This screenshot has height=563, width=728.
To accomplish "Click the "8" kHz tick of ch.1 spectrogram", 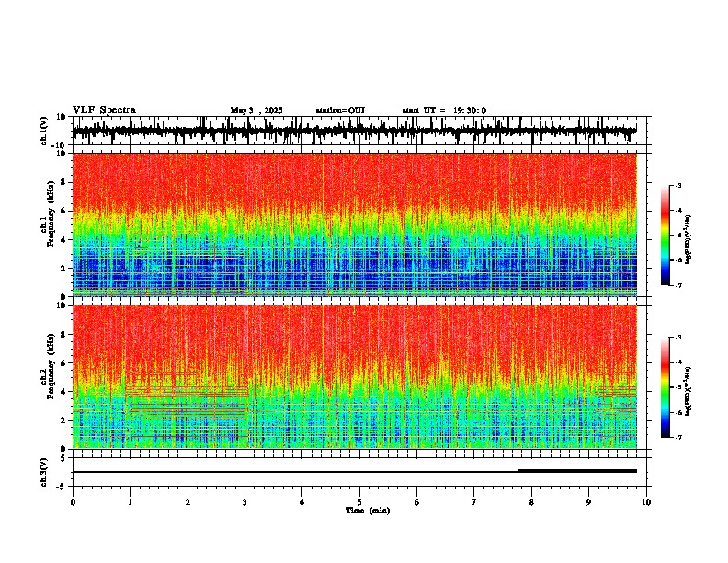I will click(64, 182).
